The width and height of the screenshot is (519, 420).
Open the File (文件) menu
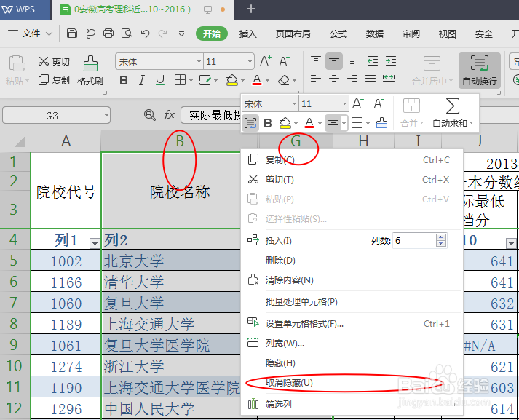[30, 33]
